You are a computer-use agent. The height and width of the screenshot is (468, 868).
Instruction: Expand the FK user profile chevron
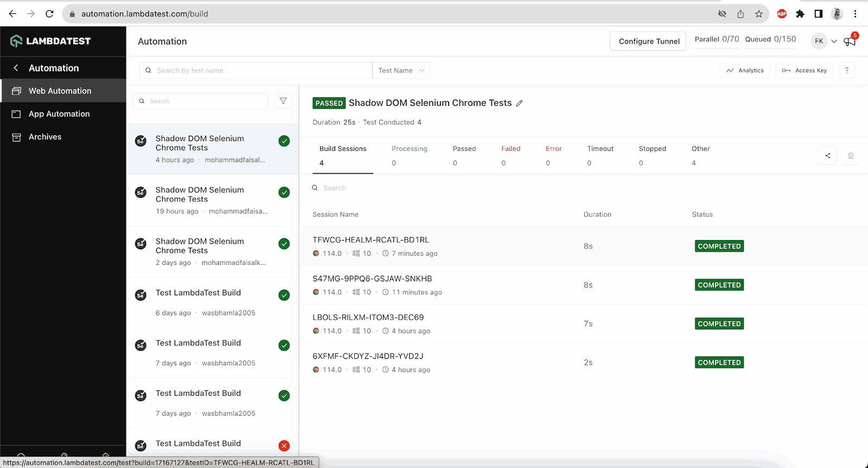834,41
